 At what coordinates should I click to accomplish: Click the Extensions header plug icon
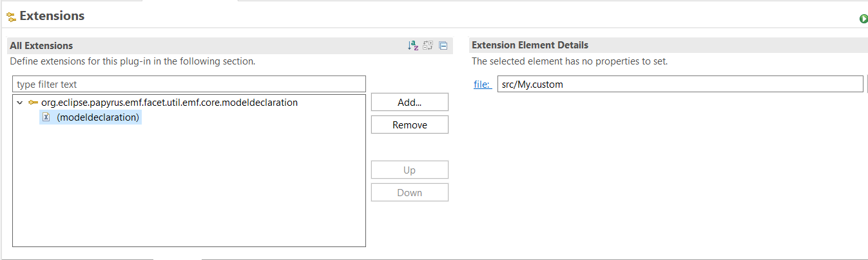[x=11, y=17]
